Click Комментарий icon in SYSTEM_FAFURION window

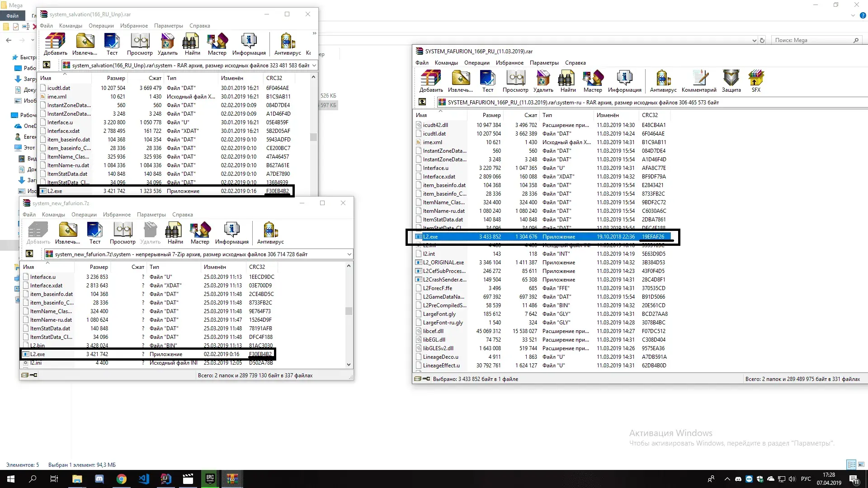pyautogui.click(x=699, y=81)
